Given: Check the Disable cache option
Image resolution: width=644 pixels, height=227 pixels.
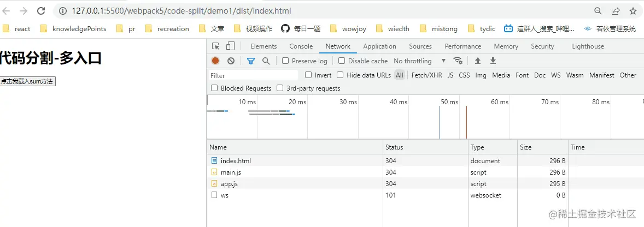Looking at the screenshot, I should [x=342, y=61].
